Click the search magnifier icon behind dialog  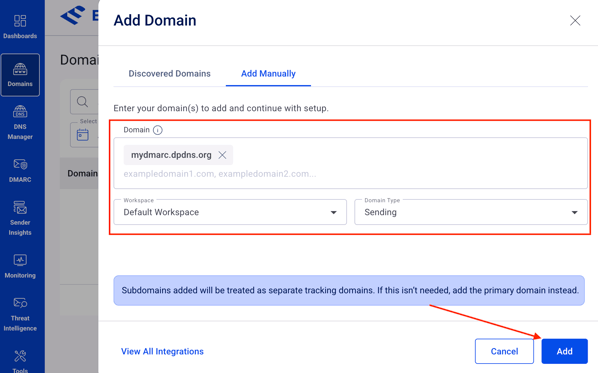pos(82,101)
